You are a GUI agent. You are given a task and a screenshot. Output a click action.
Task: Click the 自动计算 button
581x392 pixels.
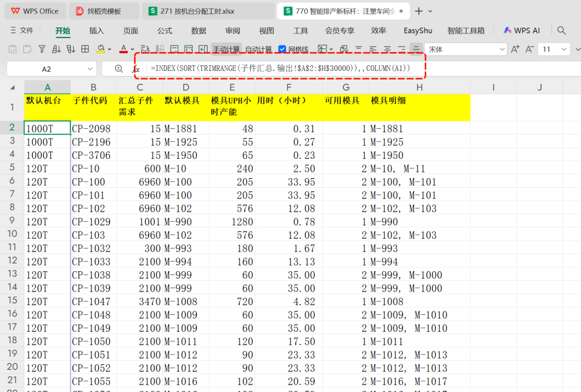tap(258, 49)
